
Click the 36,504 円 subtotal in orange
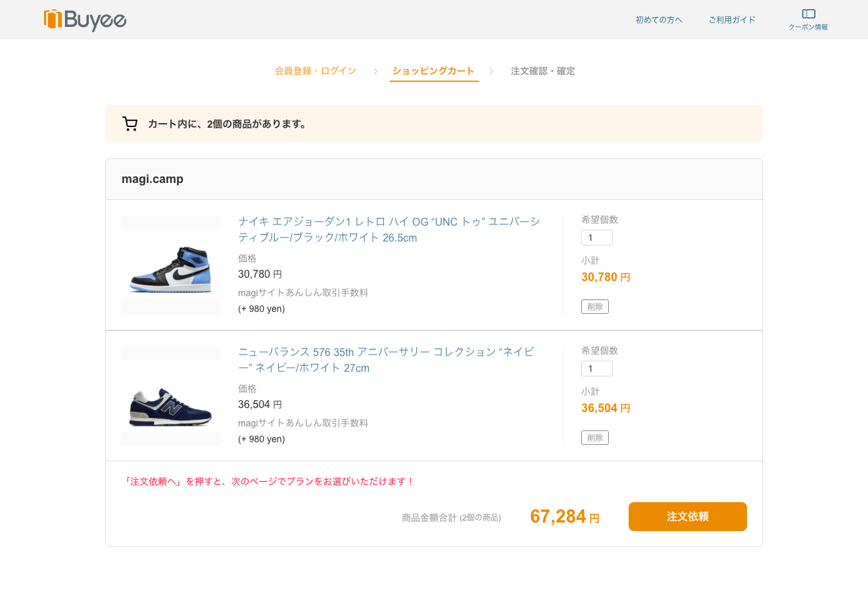point(606,408)
